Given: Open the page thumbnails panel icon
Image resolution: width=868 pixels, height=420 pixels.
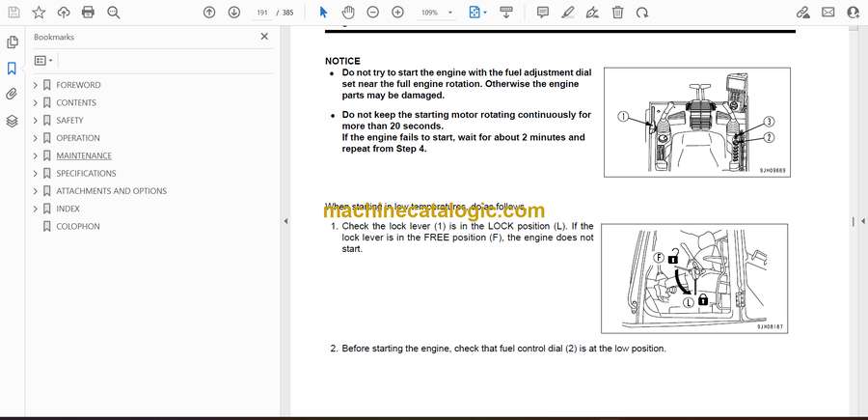Looking at the screenshot, I should click(x=13, y=42).
